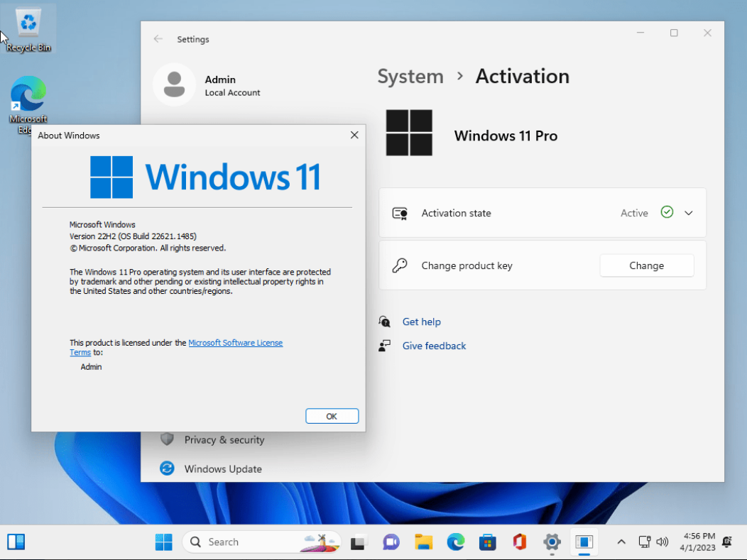Image resolution: width=747 pixels, height=560 pixels.
Task: Open the notifications bell icon
Action: pos(727,542)
